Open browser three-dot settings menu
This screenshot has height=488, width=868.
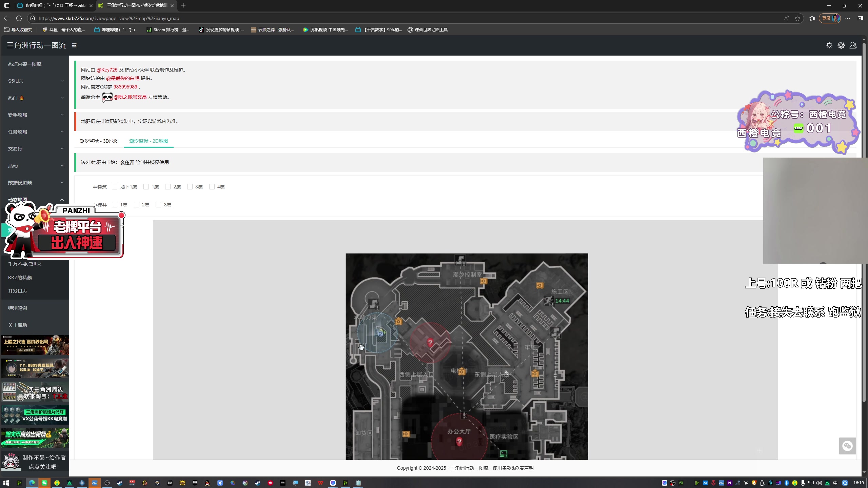pyautogui.click(x=848, y=18)
